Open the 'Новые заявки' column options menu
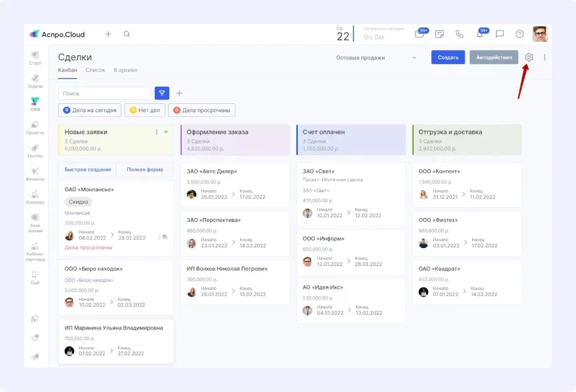Image resolution: width=576 pixels, height=392 pixels. (x=157, y=132)
